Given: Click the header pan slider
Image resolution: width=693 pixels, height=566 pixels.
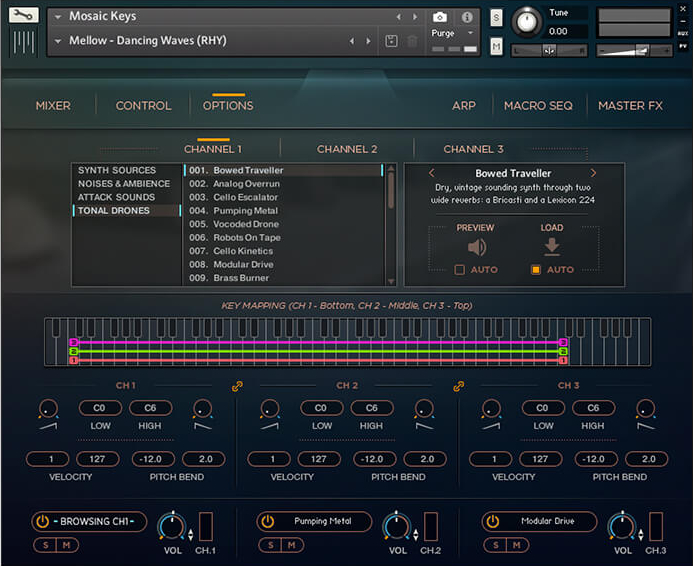Looking at the screenshot, I should (549, 51).
